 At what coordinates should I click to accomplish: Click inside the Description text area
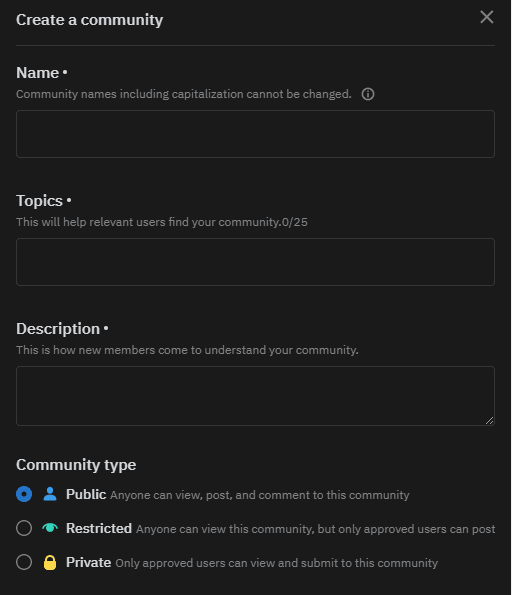(255, 396)
